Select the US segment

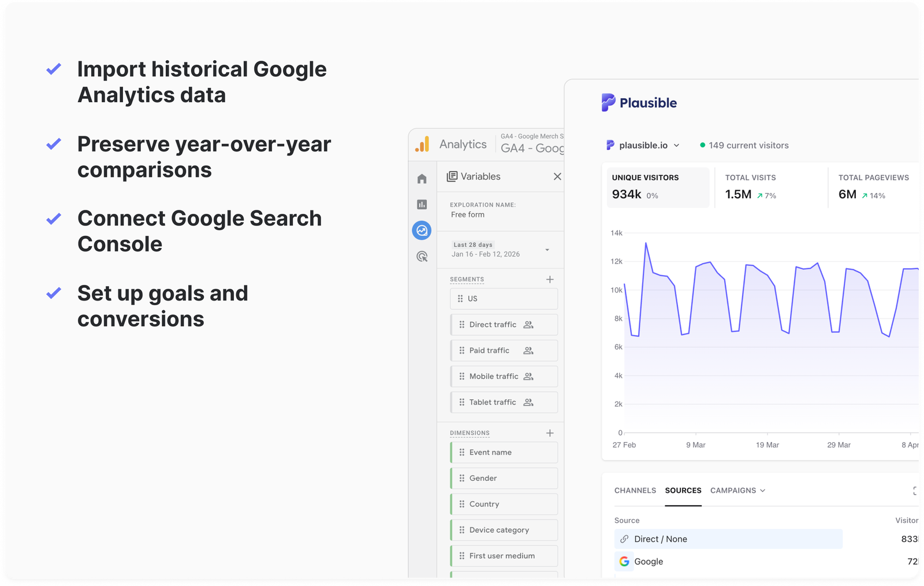(504, 299)
